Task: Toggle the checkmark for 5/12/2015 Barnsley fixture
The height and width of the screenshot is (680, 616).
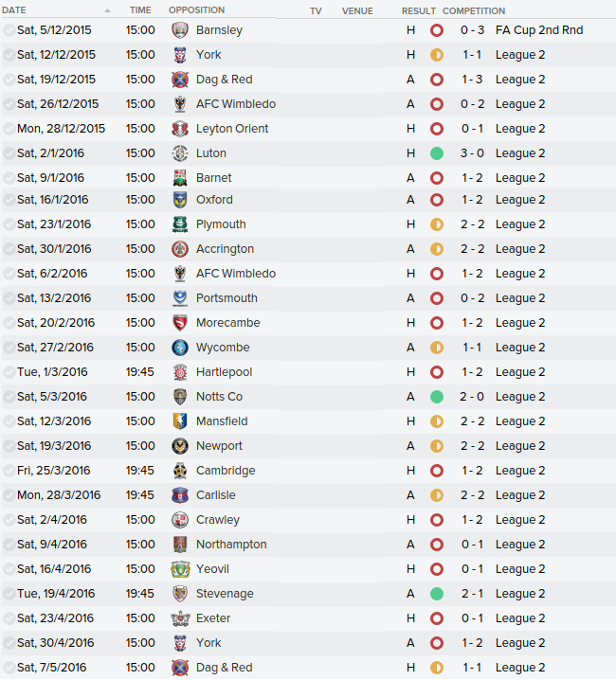Action: click(9, 30)
